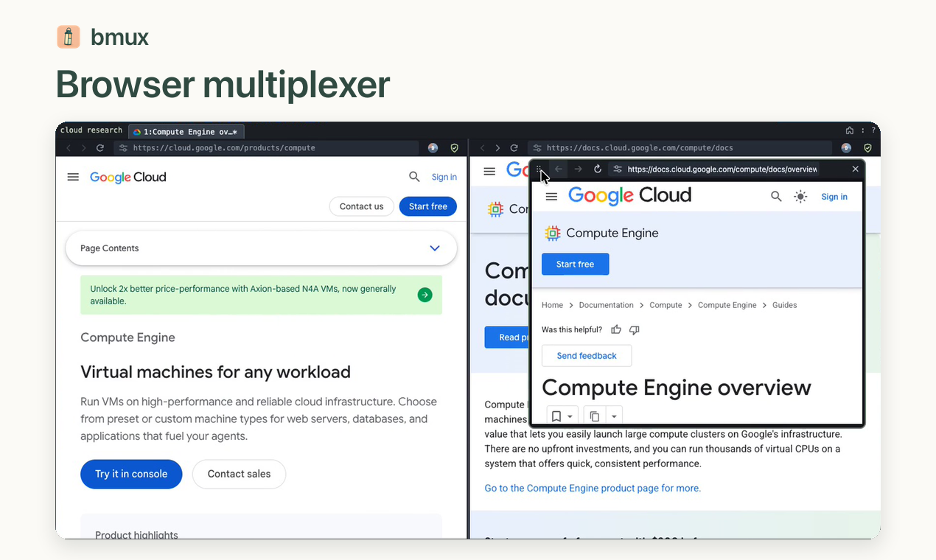This screenshot has height=560, width=936.
Task: Click Sign in within the popup
Action: coord(834,197)
